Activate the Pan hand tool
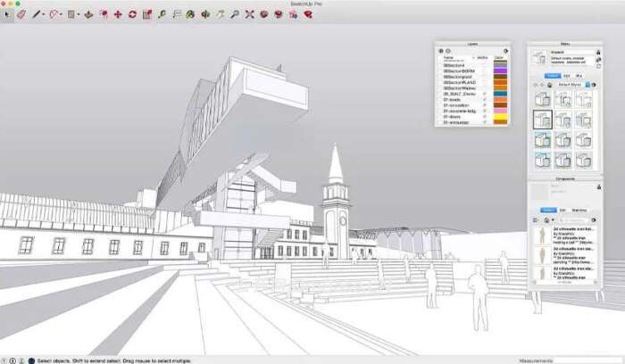The width and height of the screenshot is (625, 364). pos(220,15)
